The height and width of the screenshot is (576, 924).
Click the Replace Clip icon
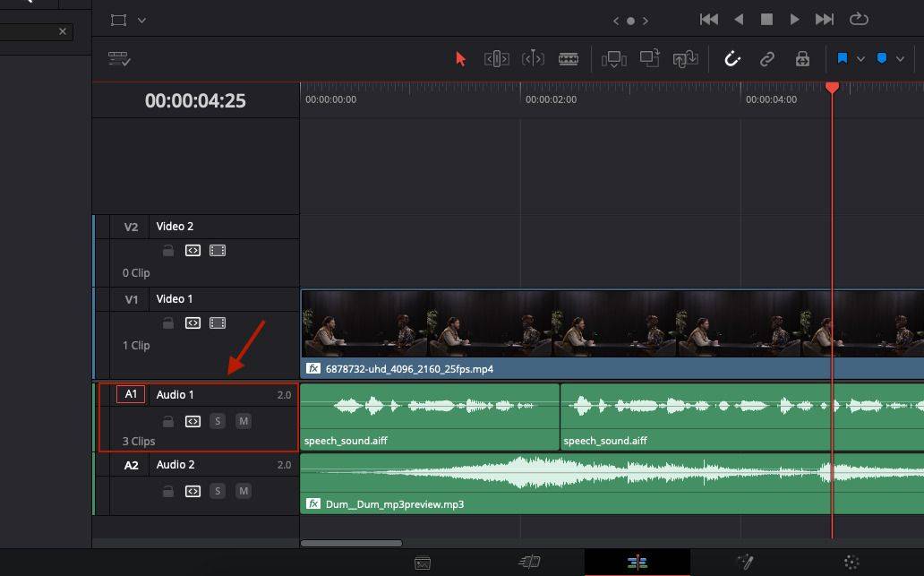686,58
